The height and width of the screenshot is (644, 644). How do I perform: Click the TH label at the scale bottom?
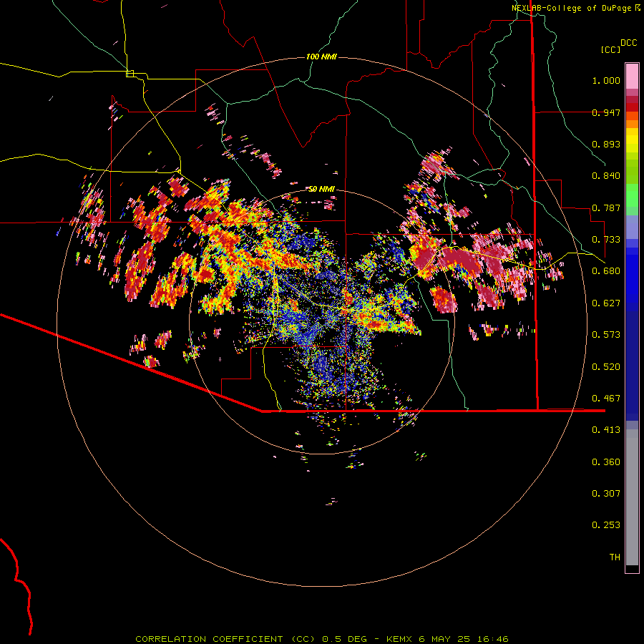(x=615, y=557)
